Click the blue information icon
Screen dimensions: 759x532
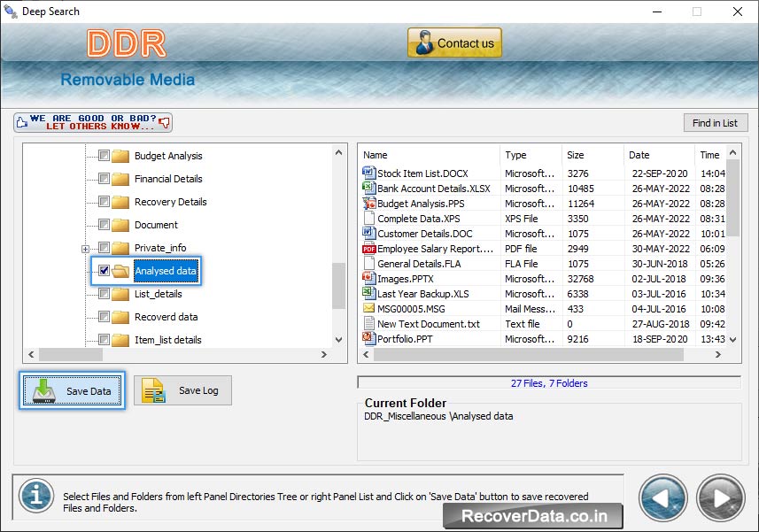[36, 496]
